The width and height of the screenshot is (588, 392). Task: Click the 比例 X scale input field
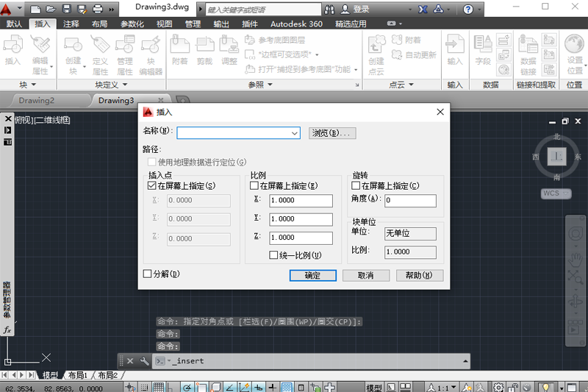tap(301, 200)
